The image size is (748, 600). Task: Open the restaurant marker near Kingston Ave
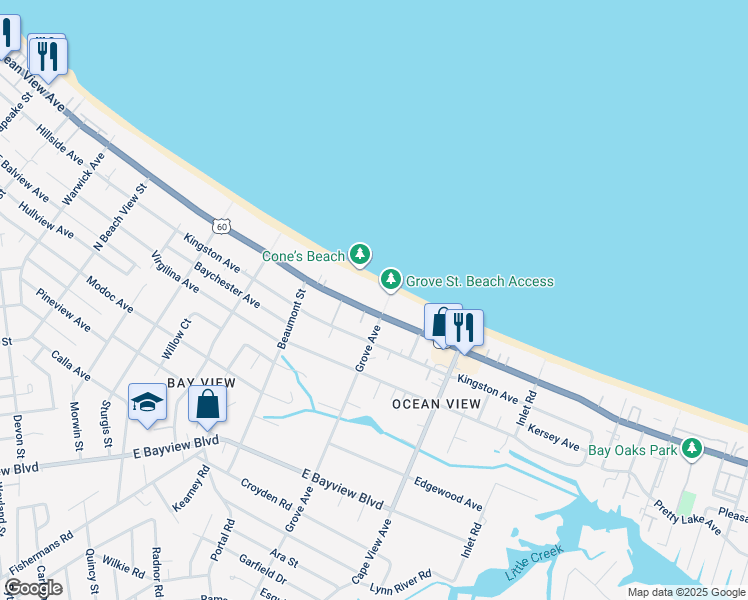click(464, 330)
